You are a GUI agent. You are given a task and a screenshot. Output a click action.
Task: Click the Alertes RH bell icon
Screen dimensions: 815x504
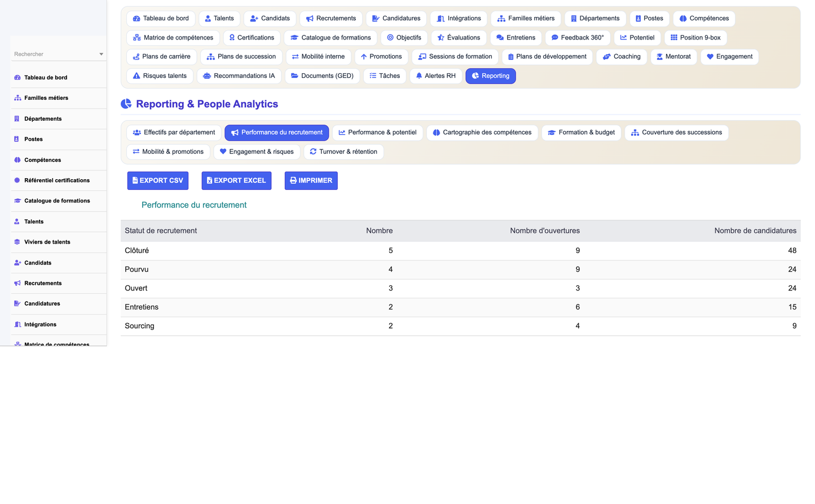tap(419, 76)
